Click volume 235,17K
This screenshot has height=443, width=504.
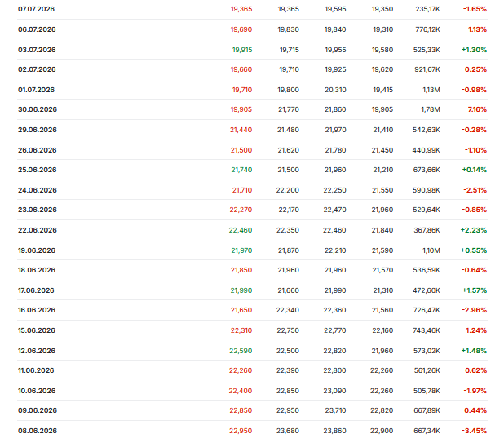[427, 9]
